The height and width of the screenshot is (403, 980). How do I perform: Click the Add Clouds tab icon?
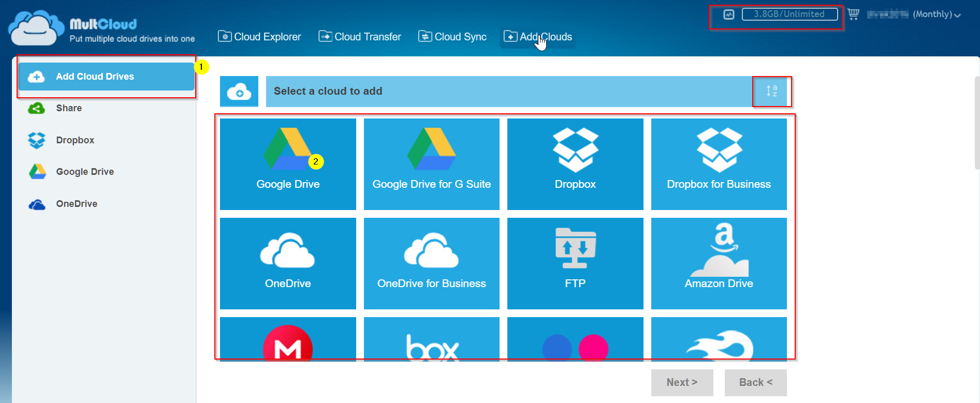pyautogui.click(x=510, y=36)
